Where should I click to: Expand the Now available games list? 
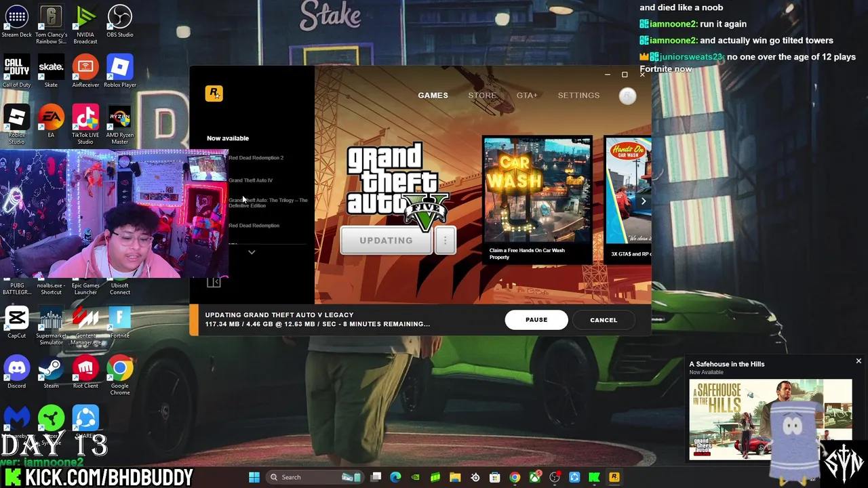coord(252,252)
